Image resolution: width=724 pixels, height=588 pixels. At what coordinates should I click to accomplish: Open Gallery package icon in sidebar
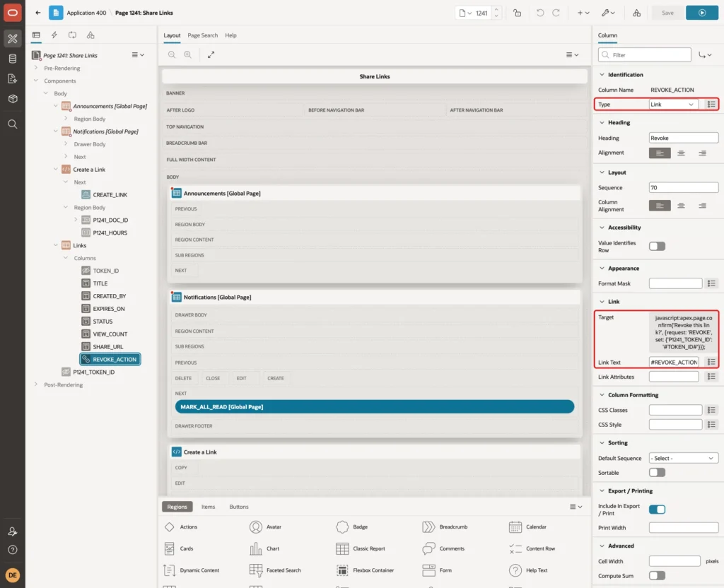(13, 99)
